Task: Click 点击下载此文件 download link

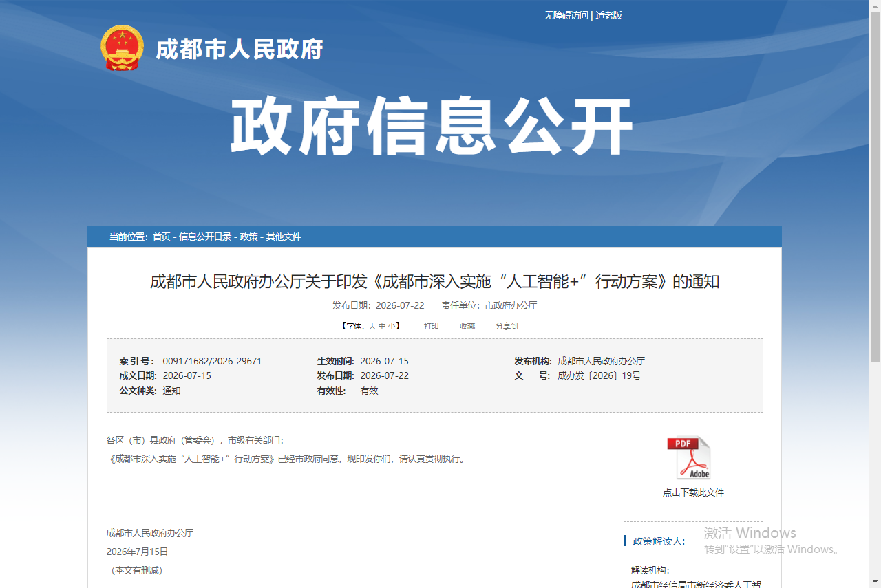Action: 693,492
